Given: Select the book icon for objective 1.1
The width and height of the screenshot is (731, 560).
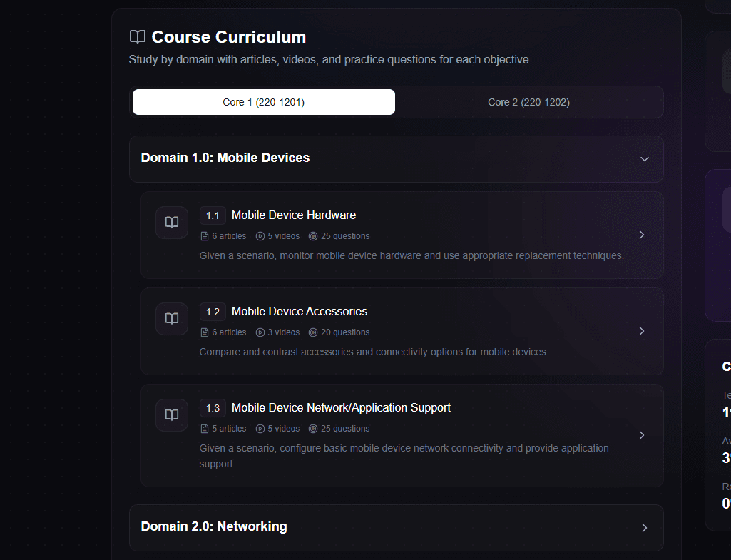Looking at the screenshot, I should pos(171,223).
